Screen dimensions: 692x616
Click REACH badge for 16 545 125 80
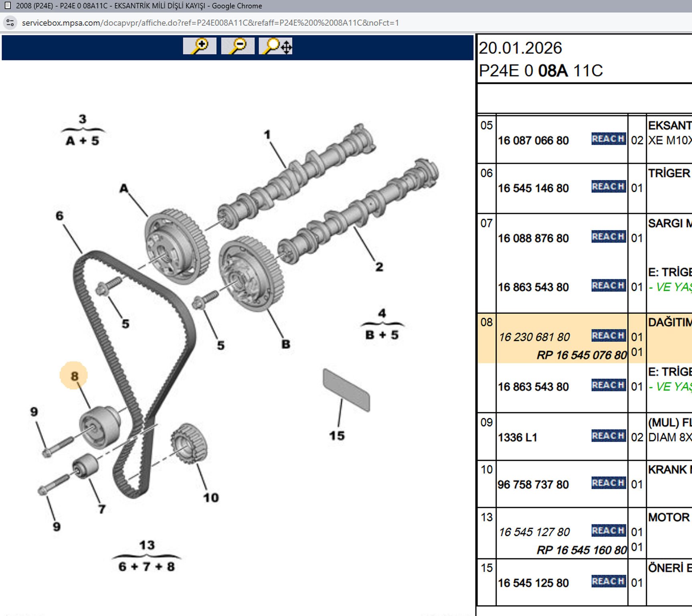608,581
